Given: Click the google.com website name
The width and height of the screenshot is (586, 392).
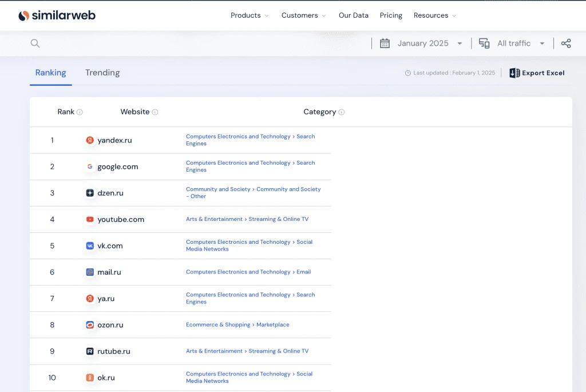Looking at the screenshot, I should pos(118,167).
